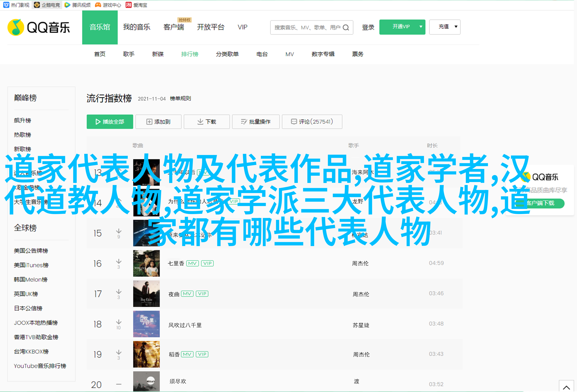
Task: Click 批量操作 button
Action: 256,122
